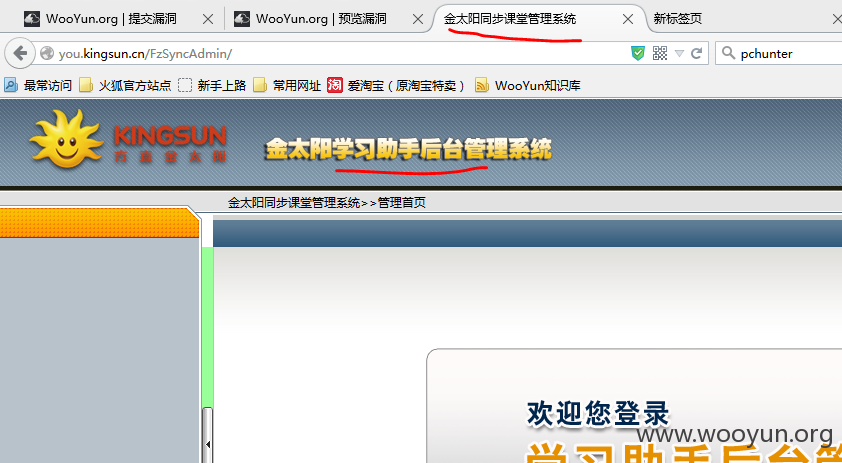Click the search magnifier icon
Screen dimensions: 842x463
[728, 53]
